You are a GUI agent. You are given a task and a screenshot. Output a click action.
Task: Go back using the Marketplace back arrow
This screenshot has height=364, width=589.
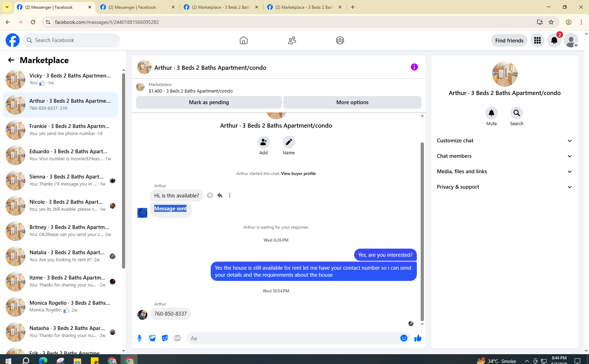tap(11, 60)
